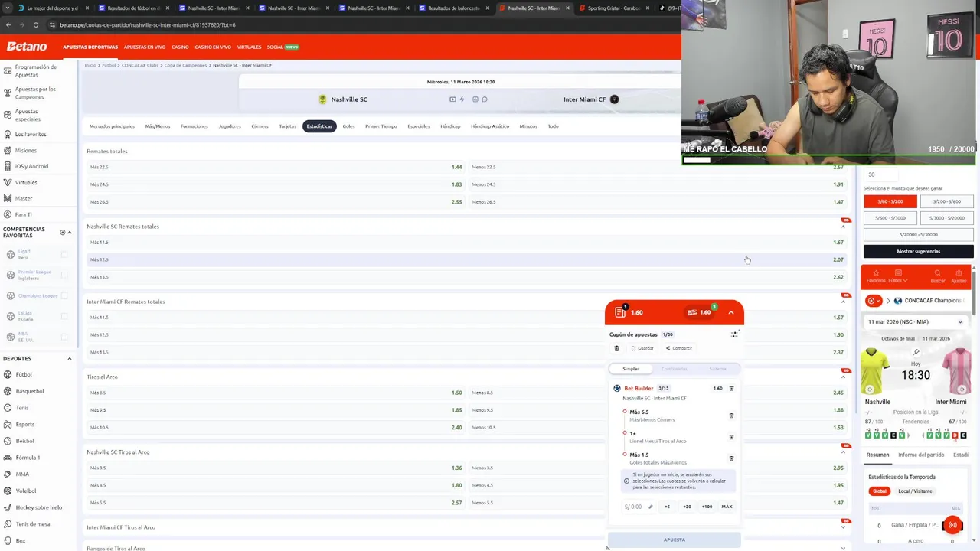
Task: Delete the Más 1.5 goles totales selection
Action: [x=731, y=458]
